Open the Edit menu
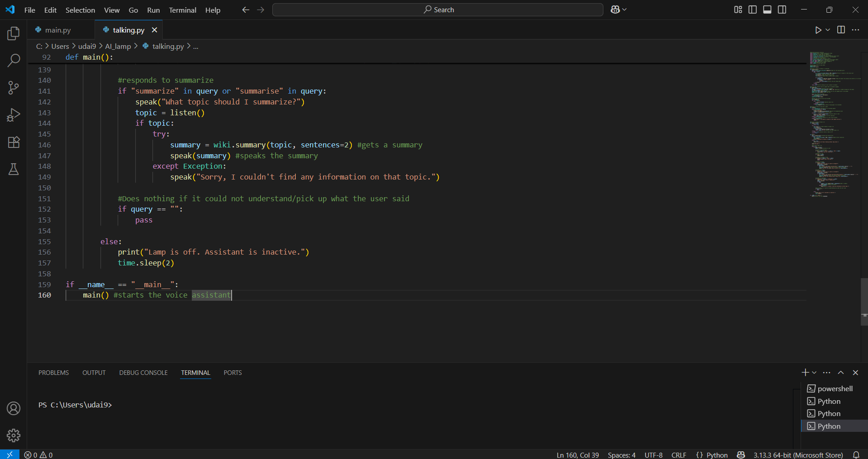This screenshot has width=868, height=459. [50, 10]
